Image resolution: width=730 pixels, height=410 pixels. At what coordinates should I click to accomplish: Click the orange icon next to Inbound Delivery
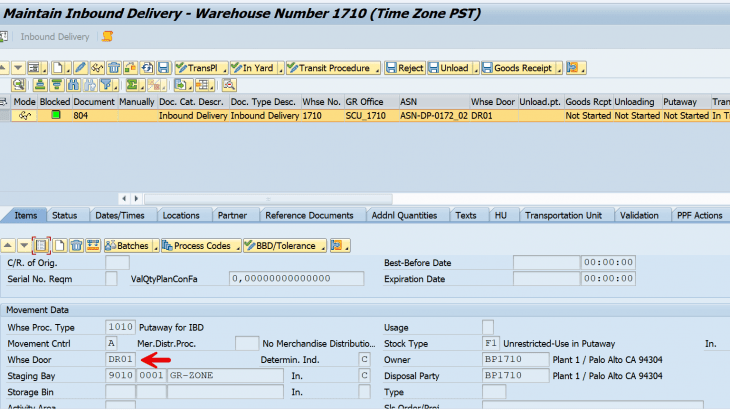(108, 36)
